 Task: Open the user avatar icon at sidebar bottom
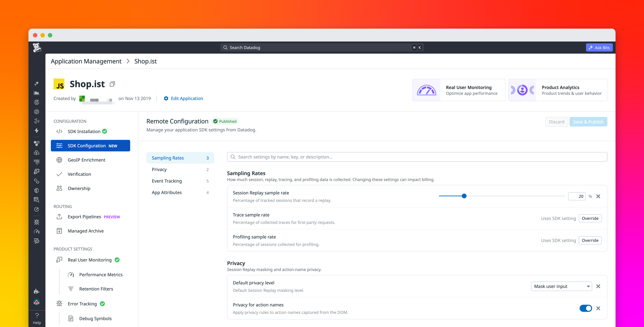point(36,302)
